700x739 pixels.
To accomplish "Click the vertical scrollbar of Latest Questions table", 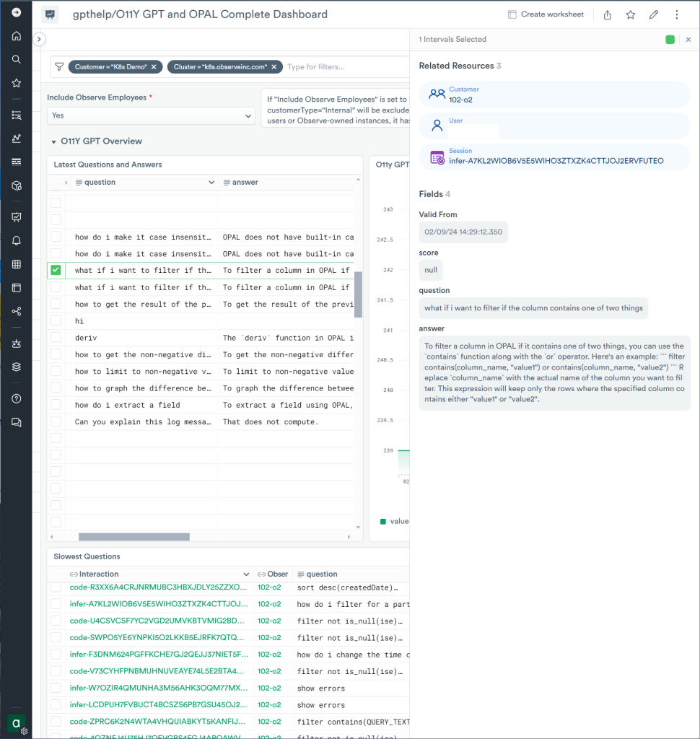I will 358,294.
